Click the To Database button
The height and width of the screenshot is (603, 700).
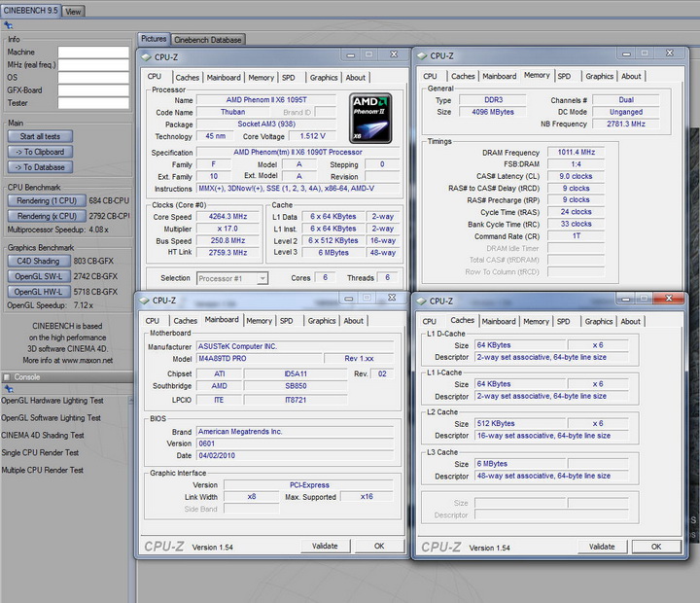pyautogui.click(x=40, y=167)
